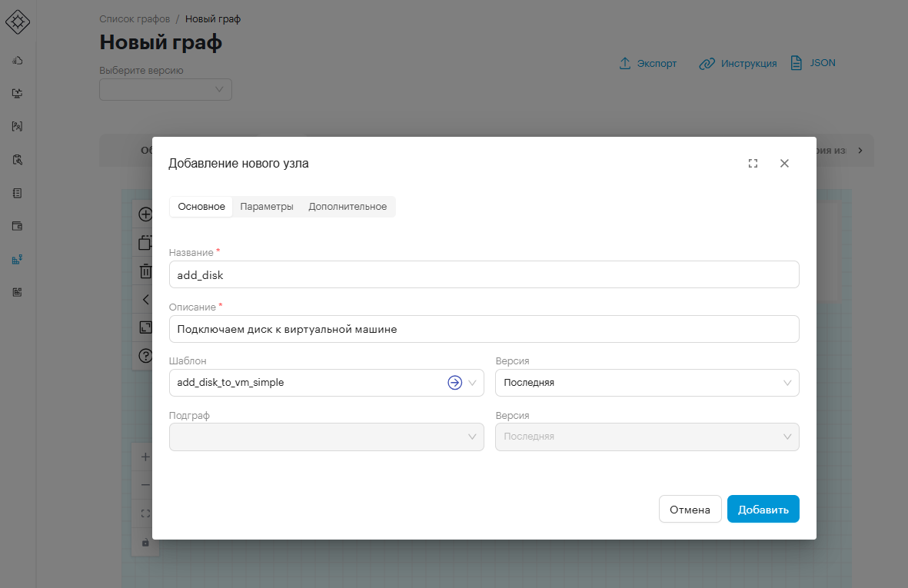Screen dimensions: 908x588
Task: Open the highlighted graph icon in sidebar
Action: [x=18, y=259]
